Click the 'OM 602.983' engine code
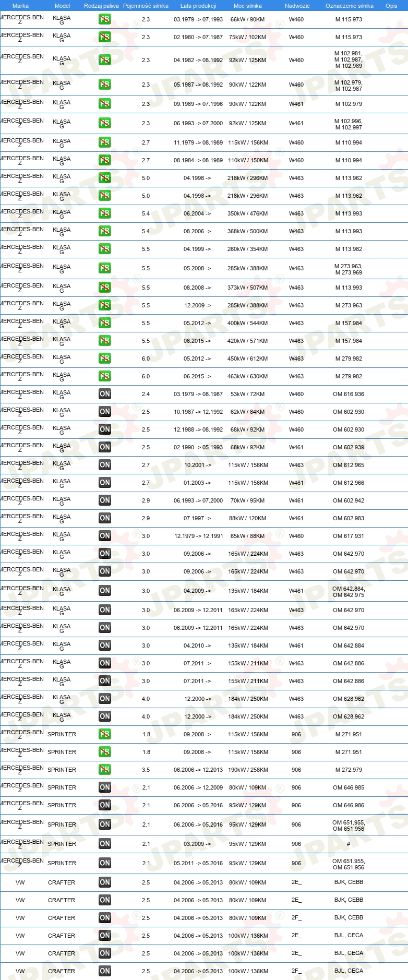 coord(349,518)
